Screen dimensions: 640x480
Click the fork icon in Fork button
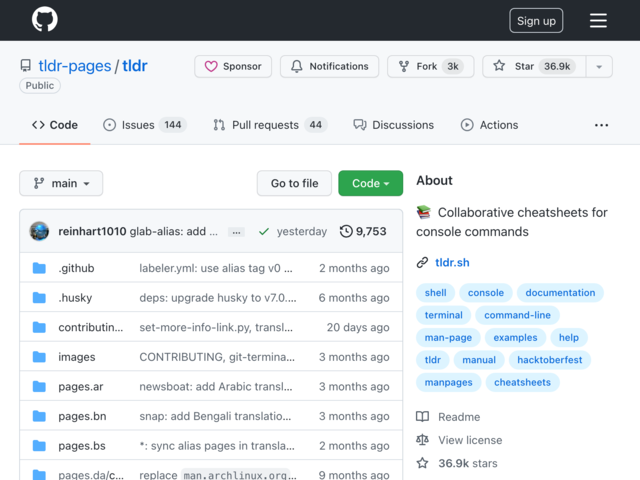point(404,66)
